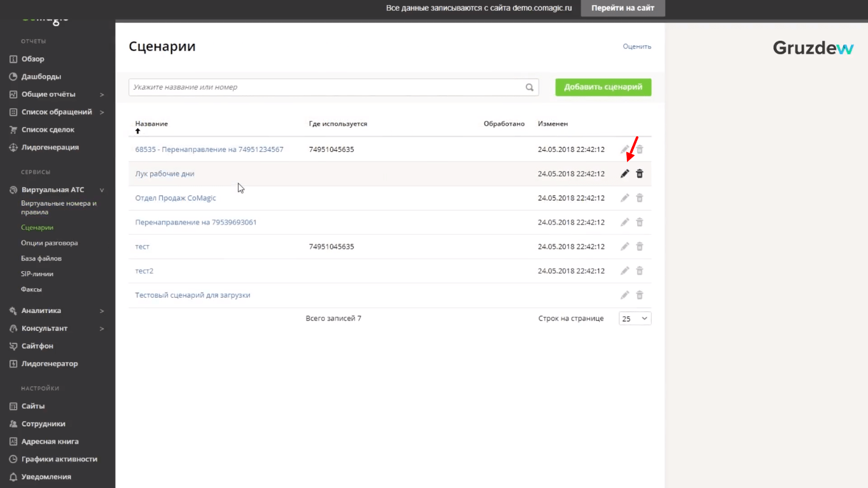The height and width of the screenshot is (488, 868).
Task: Click Обработано column header
Action: tap(504, 124)
